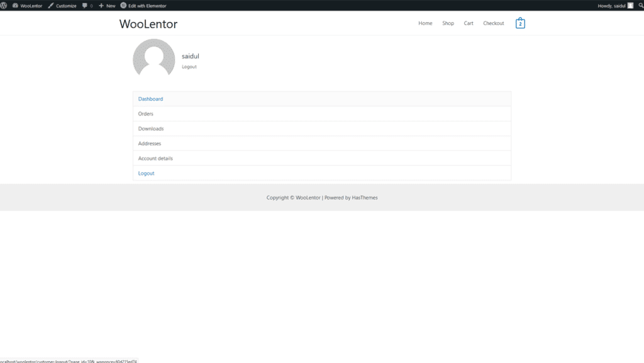Navigate to the Checkout page
The width and height of the screenshot is (644, 363).
point(493,23)
